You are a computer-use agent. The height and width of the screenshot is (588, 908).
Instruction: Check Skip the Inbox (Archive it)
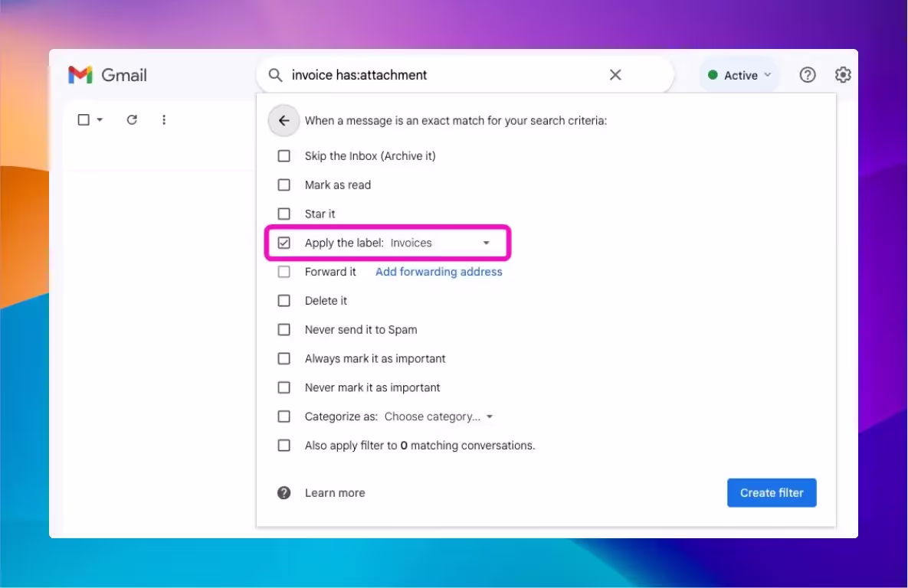tap(284, 156)
